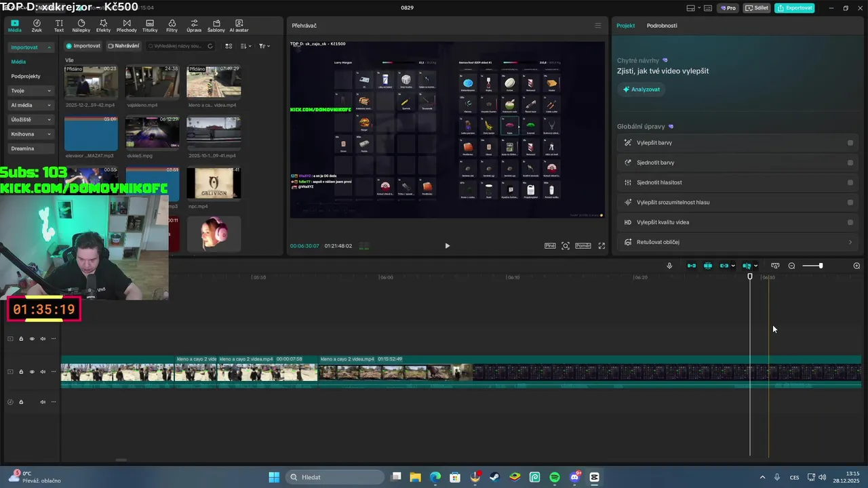
Task: Click the player scan/focus zoom icon
Action: 566,246
